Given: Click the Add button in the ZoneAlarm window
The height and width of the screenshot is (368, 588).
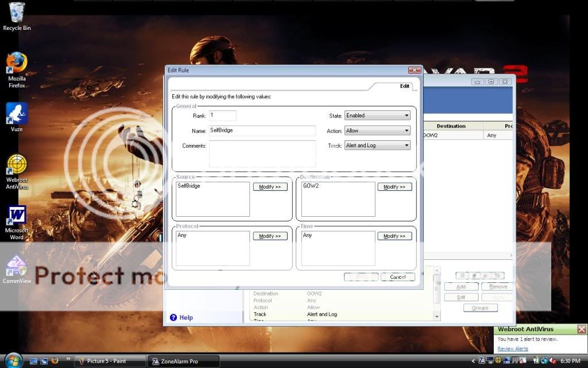Looking at the screenshot, I should [461, 286].
